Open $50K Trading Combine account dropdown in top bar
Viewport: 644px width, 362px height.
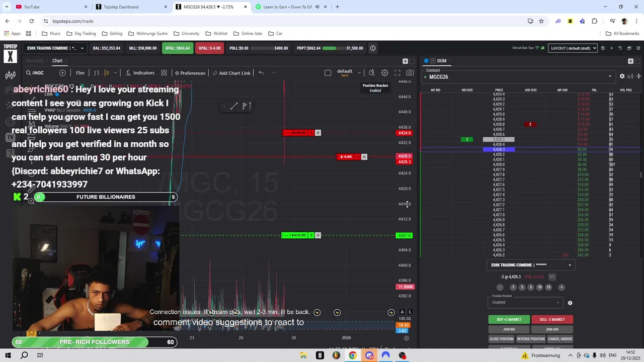coord(55,48)
